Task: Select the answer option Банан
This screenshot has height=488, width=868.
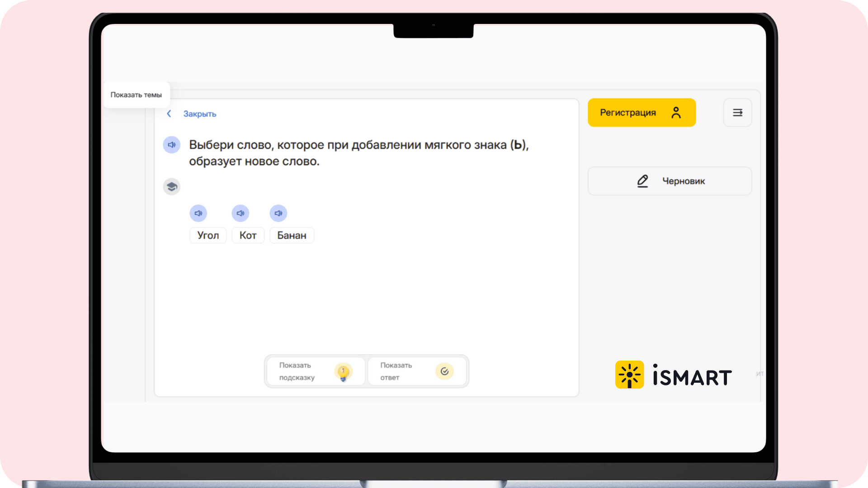Action: pyautogui.click(x=292, y=235)
